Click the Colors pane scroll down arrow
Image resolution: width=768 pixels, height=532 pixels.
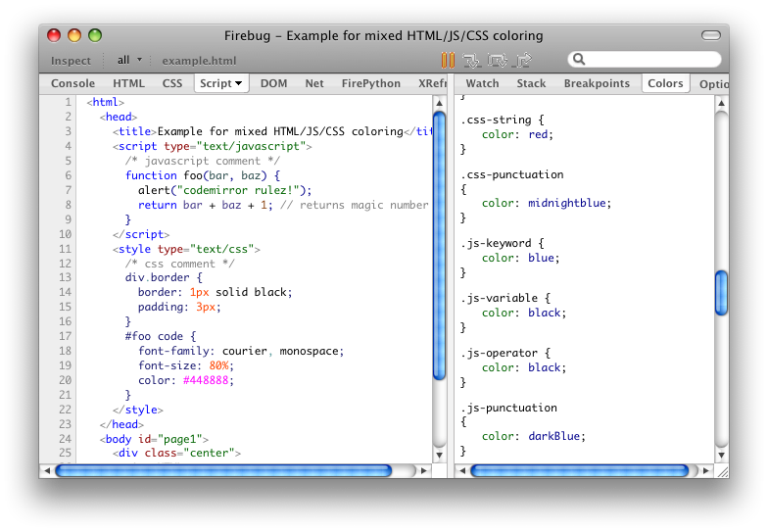(x=721, y=455)
